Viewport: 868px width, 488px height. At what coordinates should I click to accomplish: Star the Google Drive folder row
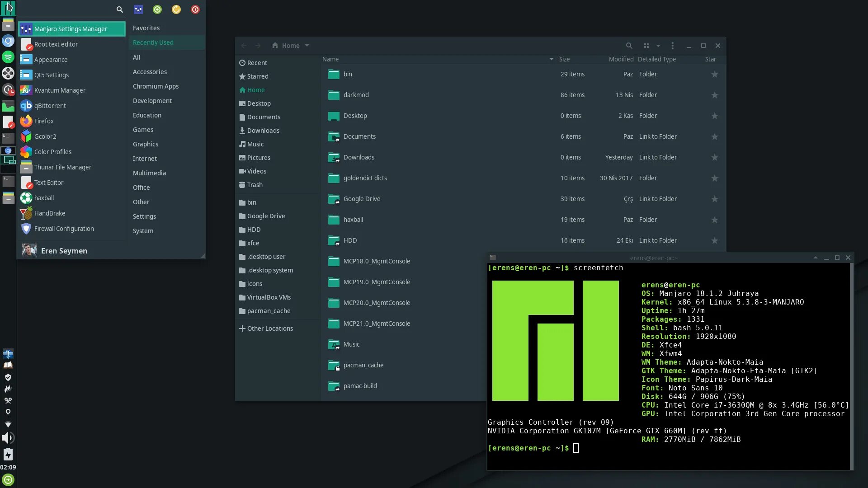pos(714,199)
